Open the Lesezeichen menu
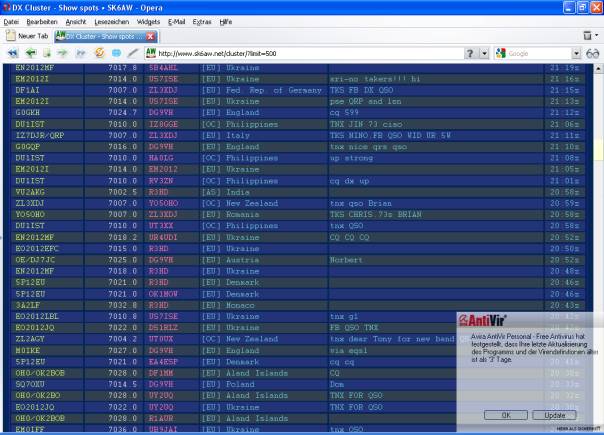This screenshot has width=604, height=435. pyautogui.click(x=112, y=22)
